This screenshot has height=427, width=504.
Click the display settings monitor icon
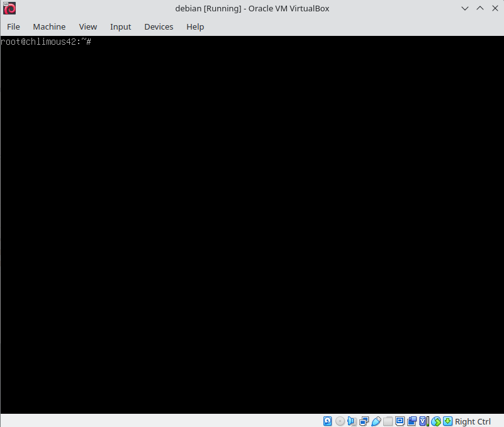pos(400,421)
